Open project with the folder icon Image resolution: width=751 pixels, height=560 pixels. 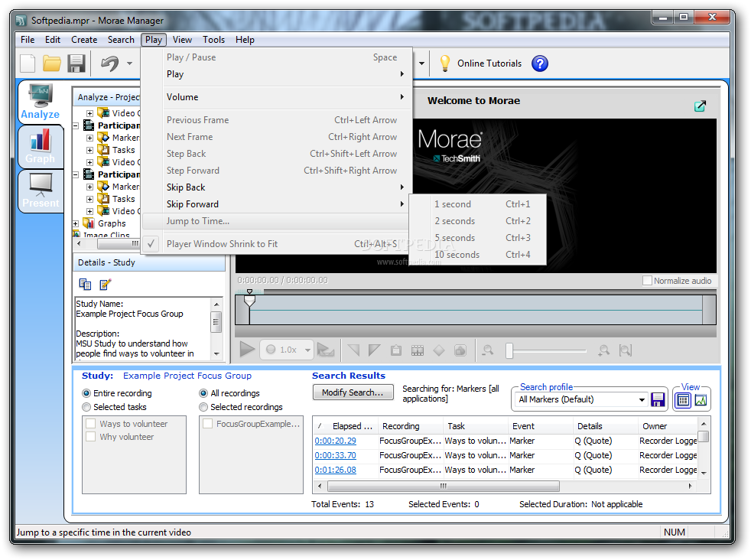point(52,63)
